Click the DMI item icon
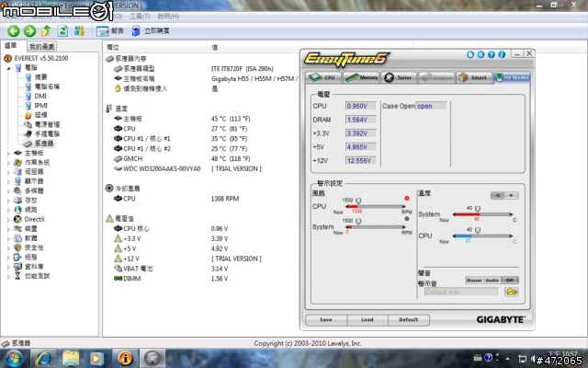The height and width of the screenshot is (368, 588). click(28, 96)
